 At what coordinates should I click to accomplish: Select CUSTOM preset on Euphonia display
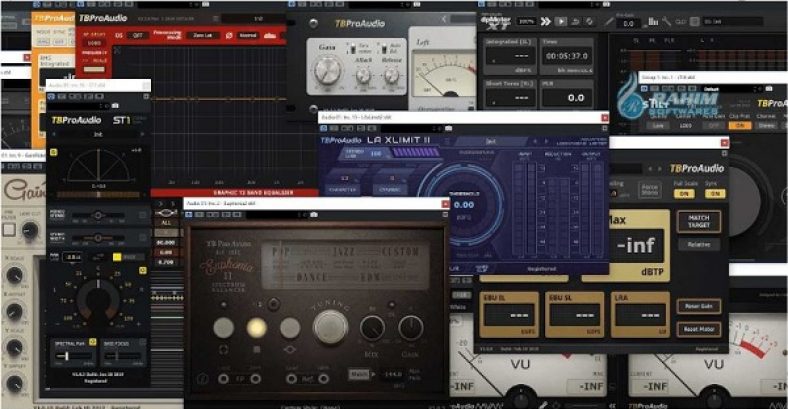(401, 252)
